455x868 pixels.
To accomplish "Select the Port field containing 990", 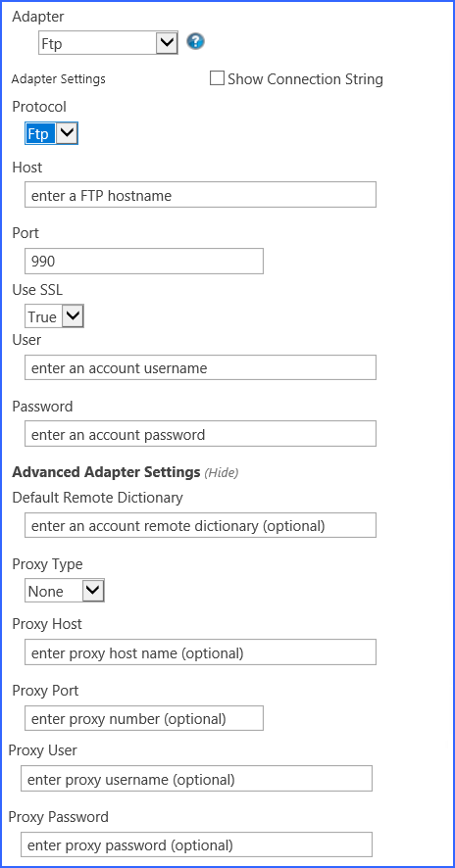I will pos(144,261).
